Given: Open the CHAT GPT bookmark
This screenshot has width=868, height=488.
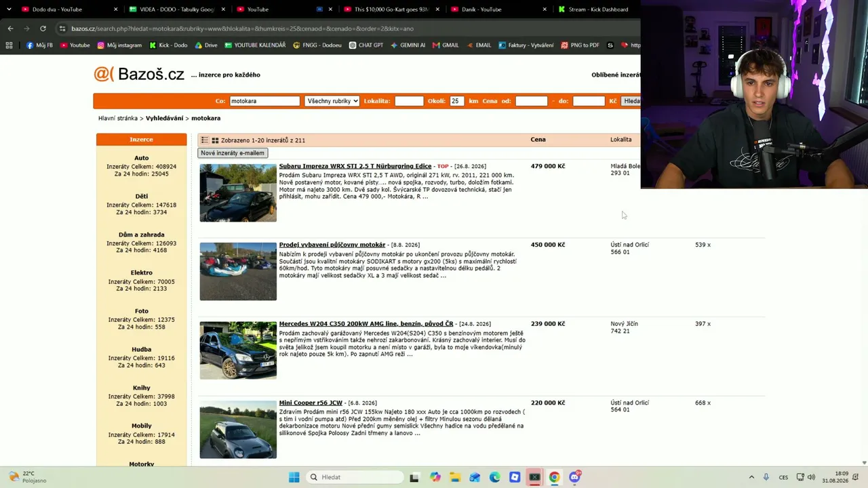Looking at the screenshot, I should tap(366, 45).
